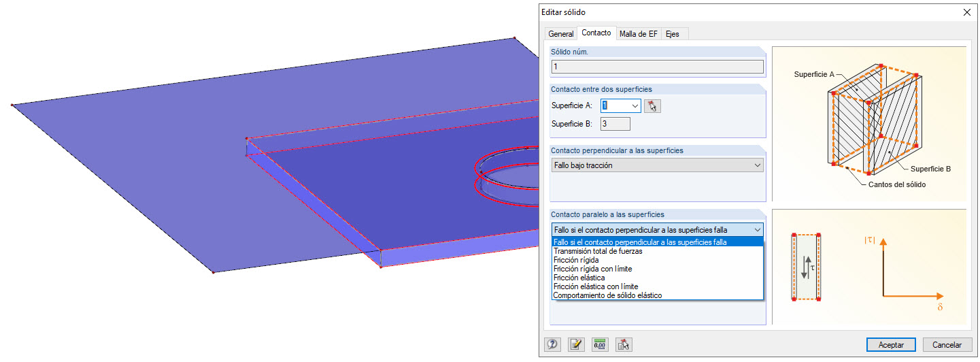Image resolution: width=980 pixels, height=362 pixels.
Task: Click the Cancelar button
Action: (947, 344)
